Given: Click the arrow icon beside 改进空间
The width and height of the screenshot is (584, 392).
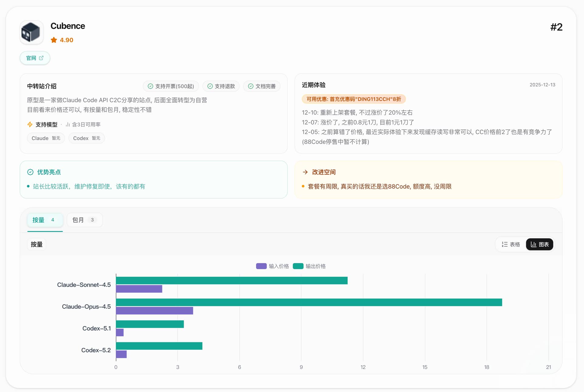Looking at the screenshot, I should coord(305,172).
